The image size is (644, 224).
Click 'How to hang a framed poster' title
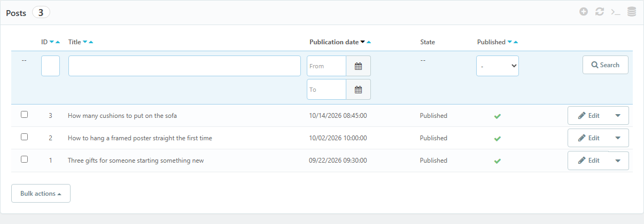(140, 138)
